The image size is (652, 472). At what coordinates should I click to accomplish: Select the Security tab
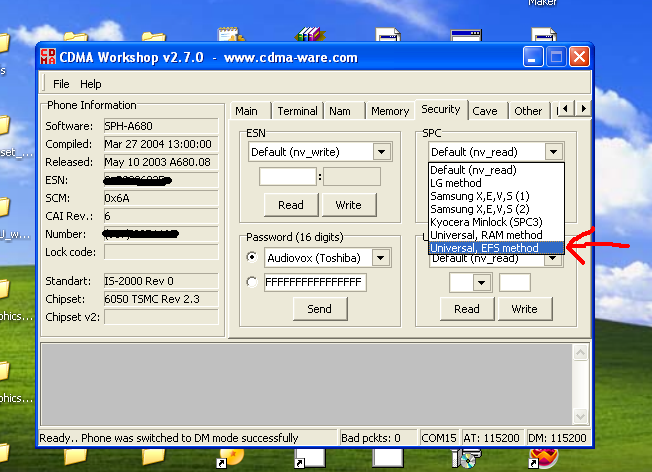pyautogui.click(x=441, y=109)
